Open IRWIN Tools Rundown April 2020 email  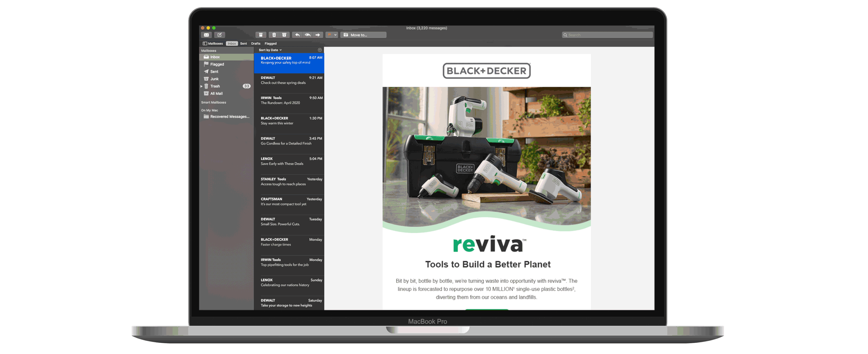coord(289,103)
